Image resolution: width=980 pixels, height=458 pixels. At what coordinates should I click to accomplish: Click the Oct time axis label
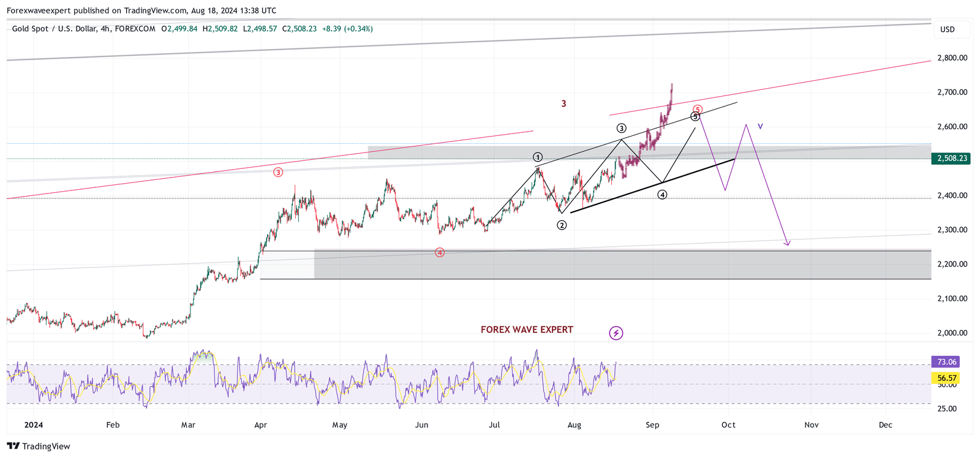click(x=728, y=425)
